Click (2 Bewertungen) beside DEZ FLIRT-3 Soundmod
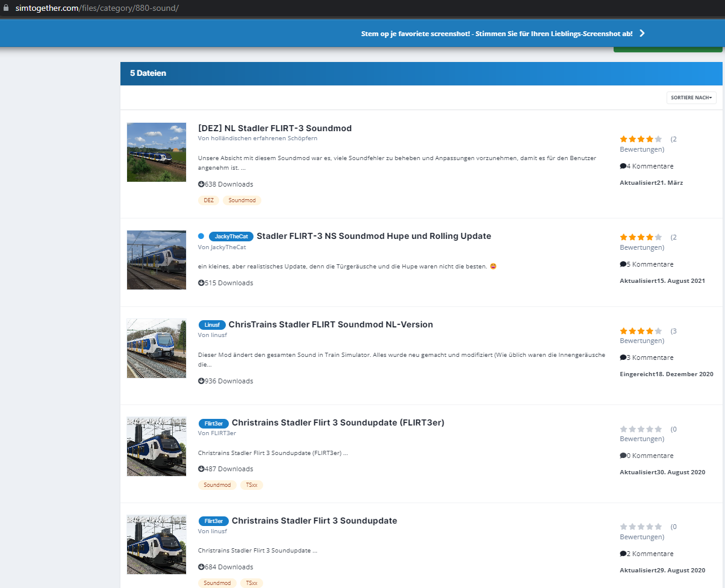The height and width of the screenshot is (588, 725). [x=649, y=144]
